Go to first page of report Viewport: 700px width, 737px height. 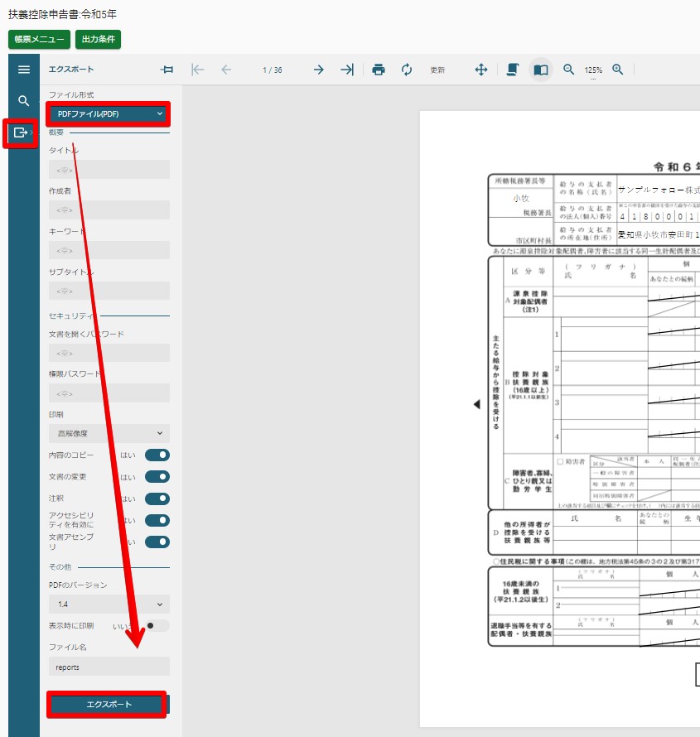[197, 70]
